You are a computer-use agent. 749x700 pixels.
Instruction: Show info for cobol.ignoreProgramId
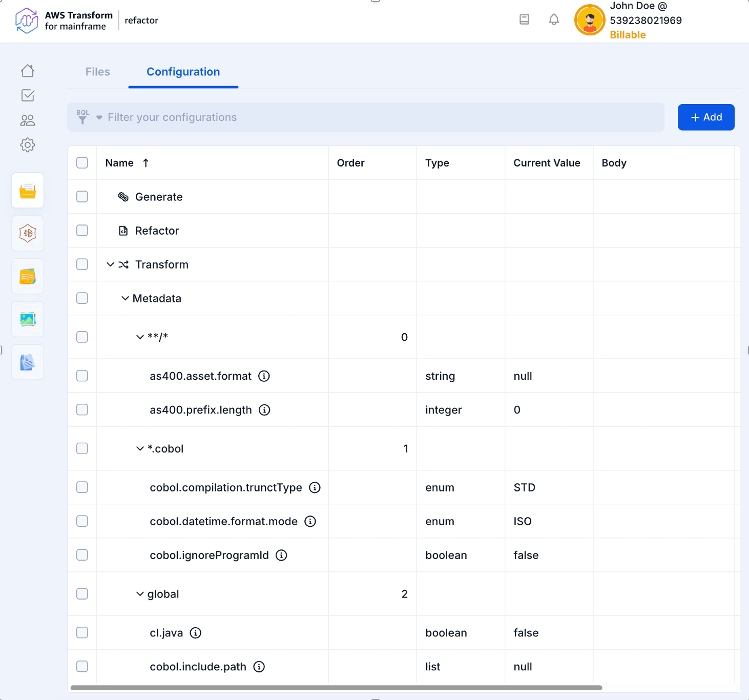point(281,555)
